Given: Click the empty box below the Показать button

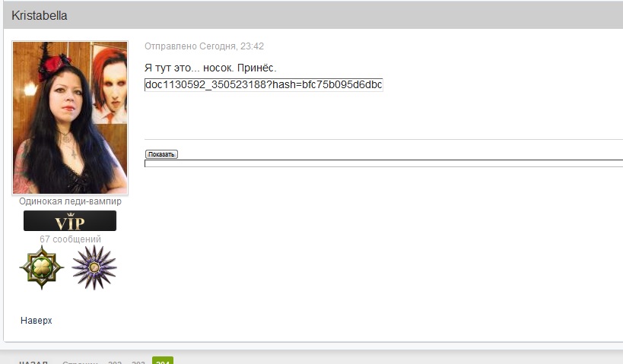Looking at the screenshot, I should (384, 163).
